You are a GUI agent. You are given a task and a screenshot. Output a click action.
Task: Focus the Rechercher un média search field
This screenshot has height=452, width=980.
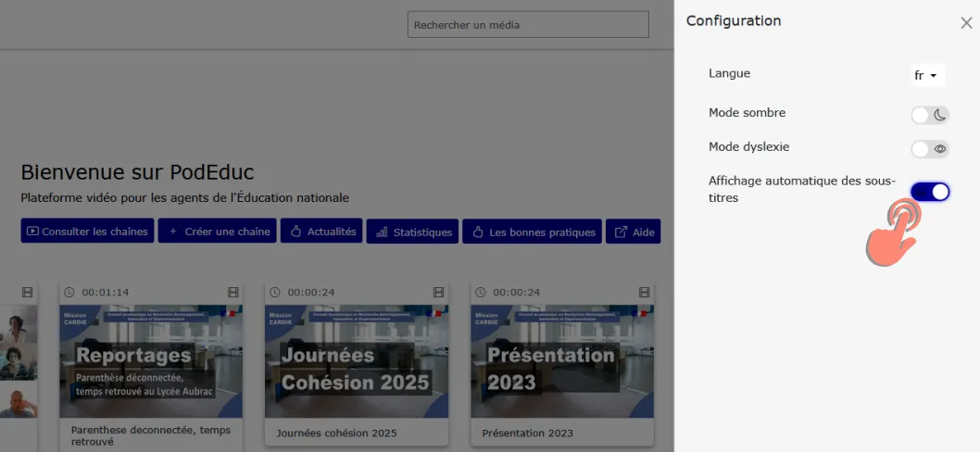[528, 25]
